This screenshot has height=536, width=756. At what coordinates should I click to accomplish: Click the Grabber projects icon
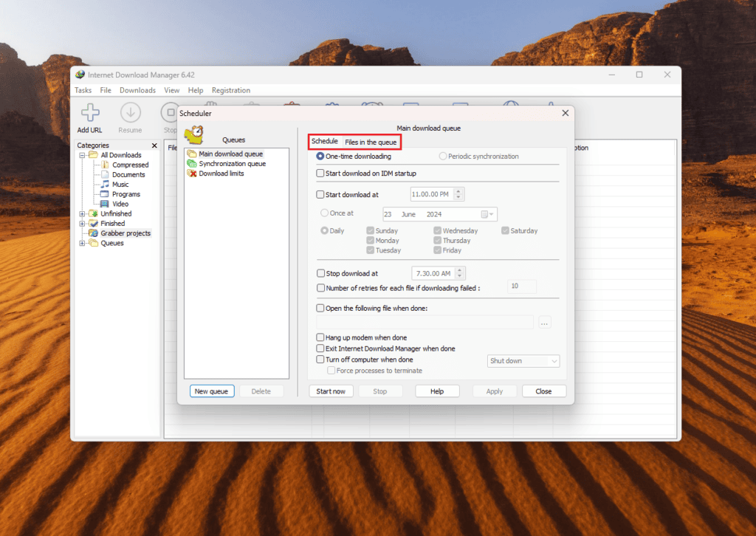[x=94, y=233]
